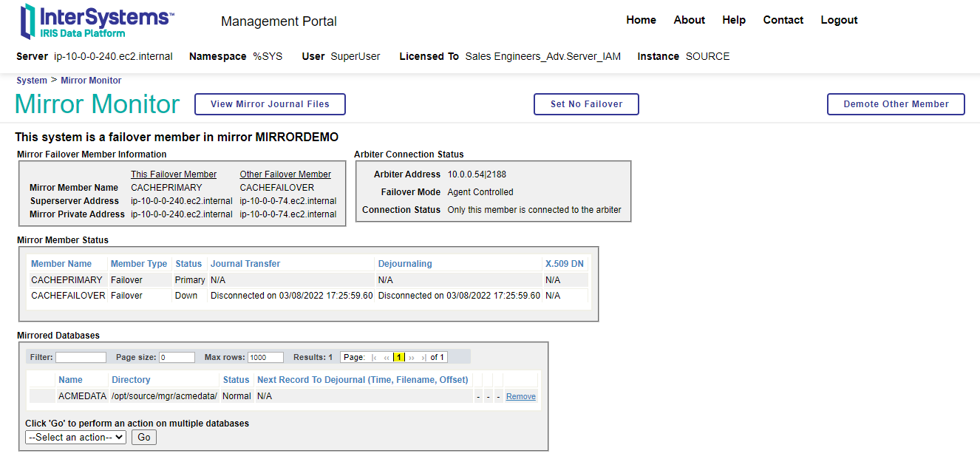Open the Home menu item
Screen dimensions: 980x462
tap(641, 20)
